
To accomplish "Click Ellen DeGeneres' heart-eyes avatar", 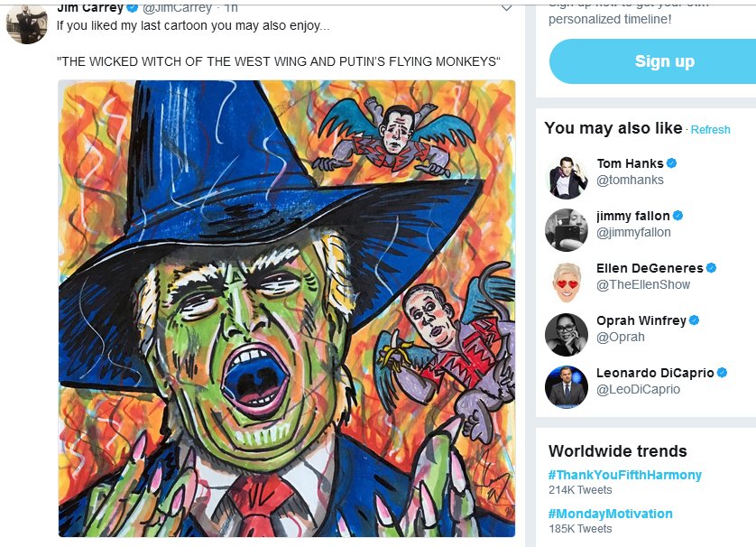I will 567,283.
